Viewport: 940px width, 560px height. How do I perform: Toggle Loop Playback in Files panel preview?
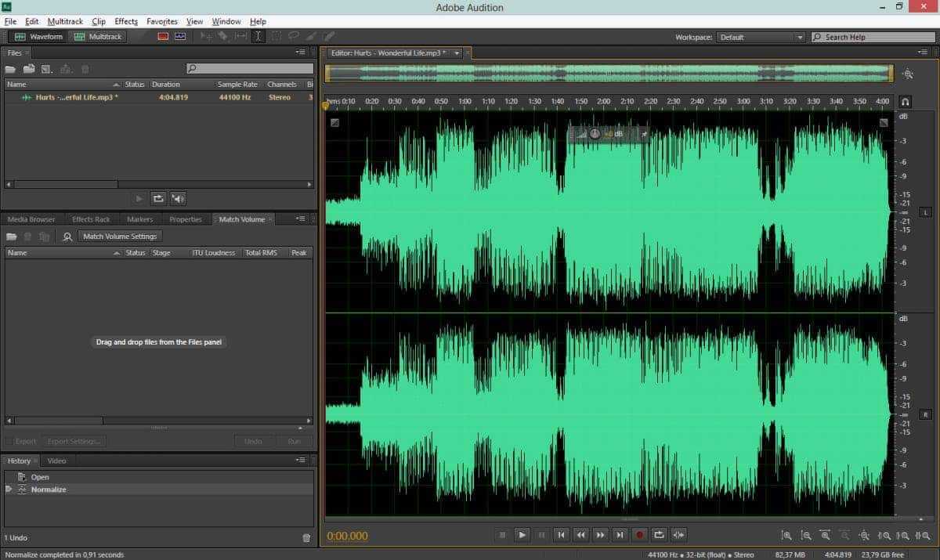pos(158,199)
